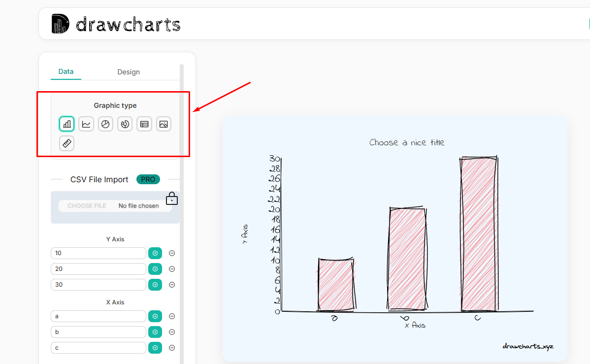Click the PRO badge
Image resolution: width=590 pixels, height=364 pixels.
pyautogui.click(x=148, y=180)
